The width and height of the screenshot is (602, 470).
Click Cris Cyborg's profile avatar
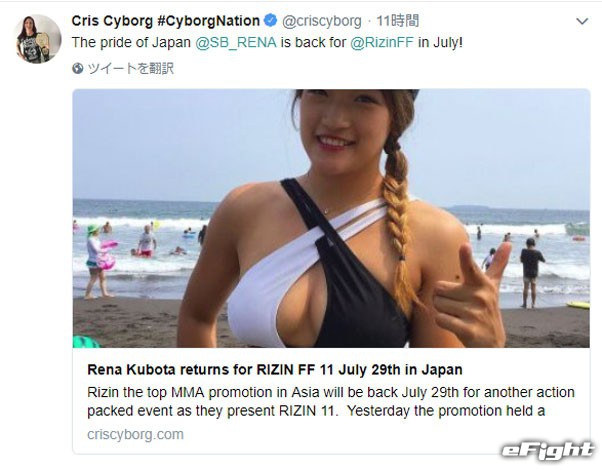(38, 39)
